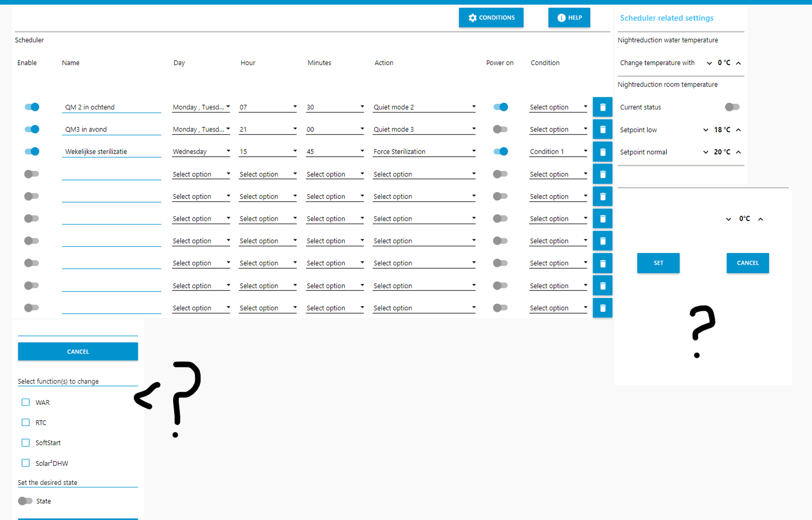Delete the 'Wekelijkse sterilizatie' schedule row

(602, 152)
